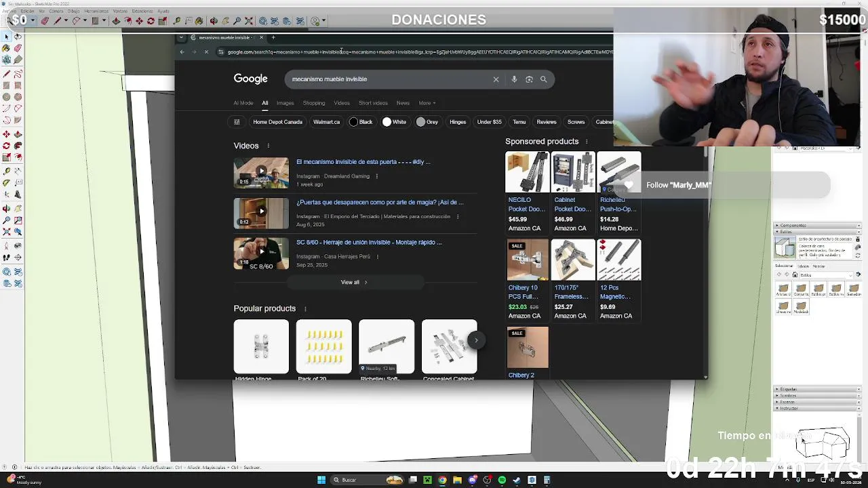Choose the Scale tool in top toolbar
The height and width of the screenshot is (488, 868).
[162, 20]
